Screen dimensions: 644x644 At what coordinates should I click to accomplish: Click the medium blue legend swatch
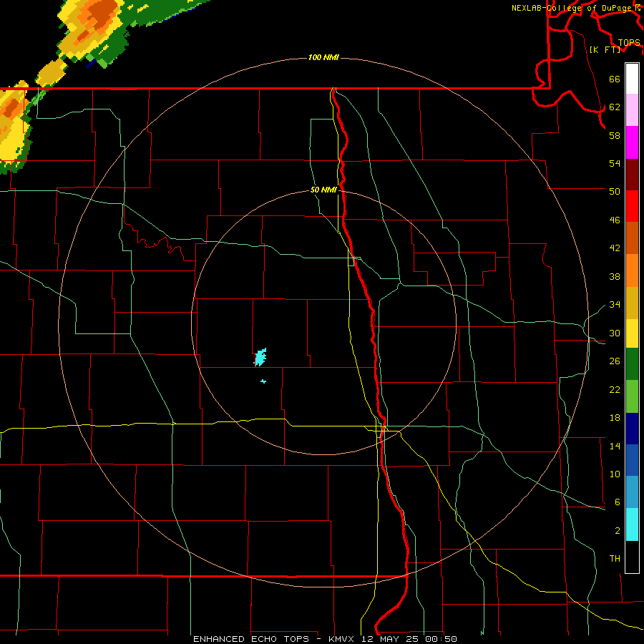[632, 460]
